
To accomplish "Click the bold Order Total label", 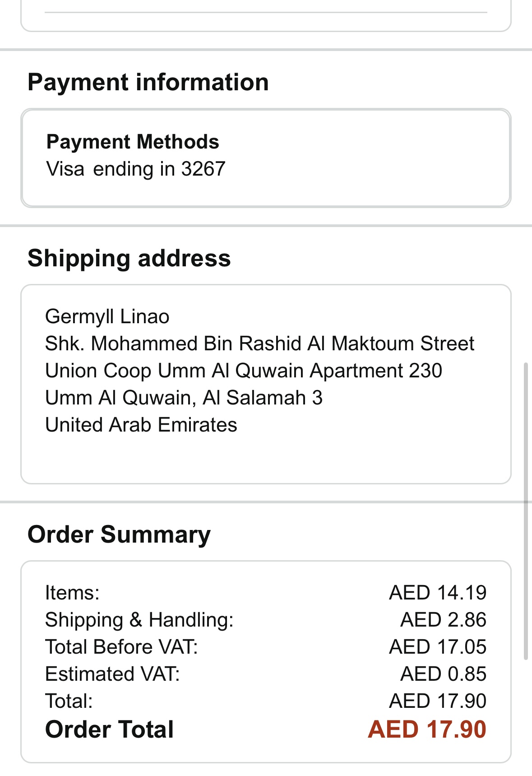I will [x=110, y=730].
